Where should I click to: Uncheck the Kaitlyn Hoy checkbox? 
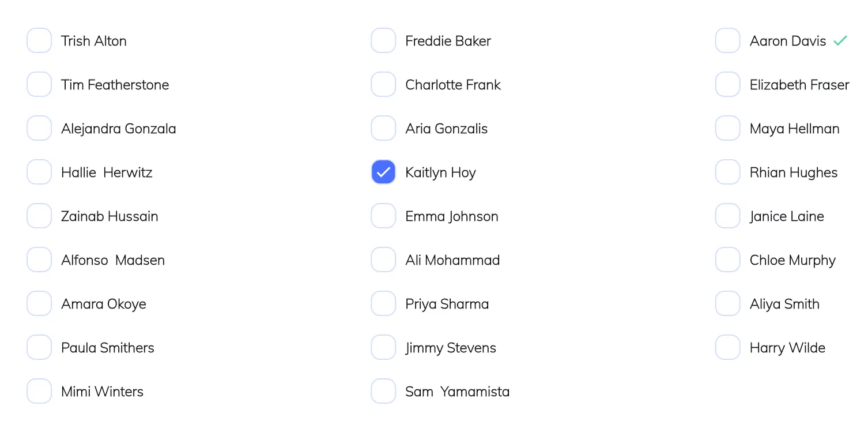(383, 172)
